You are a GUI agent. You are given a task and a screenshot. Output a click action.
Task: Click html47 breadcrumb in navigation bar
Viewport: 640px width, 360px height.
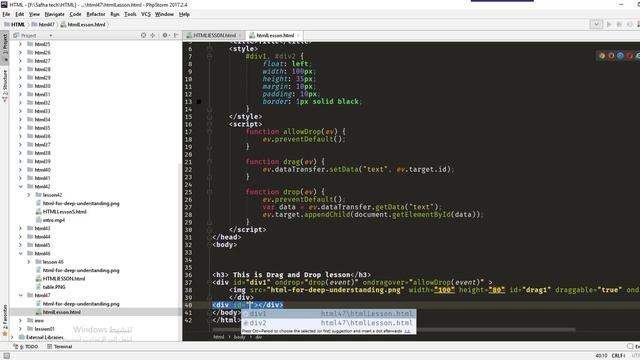click(43, 24)
